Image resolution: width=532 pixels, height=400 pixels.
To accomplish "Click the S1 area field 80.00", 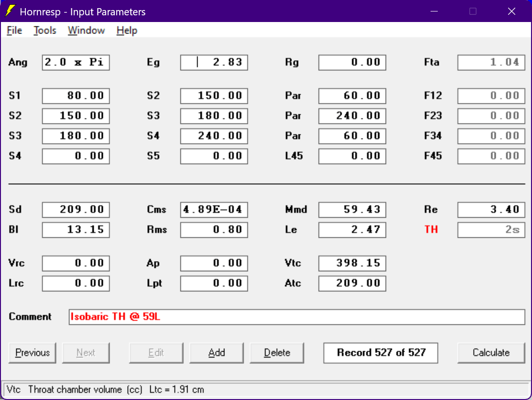I will (x=76, y=96).
